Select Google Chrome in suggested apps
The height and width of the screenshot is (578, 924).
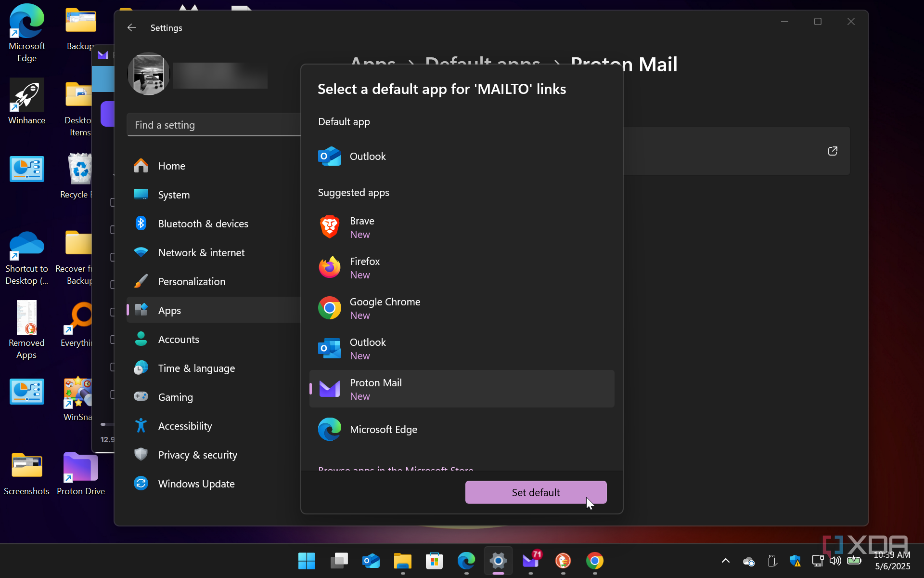click(462, 308)
